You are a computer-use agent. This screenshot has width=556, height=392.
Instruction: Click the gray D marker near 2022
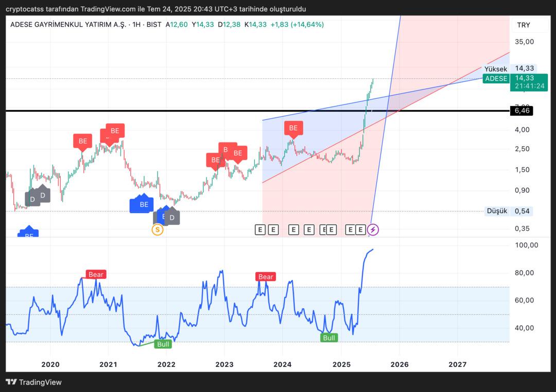(172, 217)
